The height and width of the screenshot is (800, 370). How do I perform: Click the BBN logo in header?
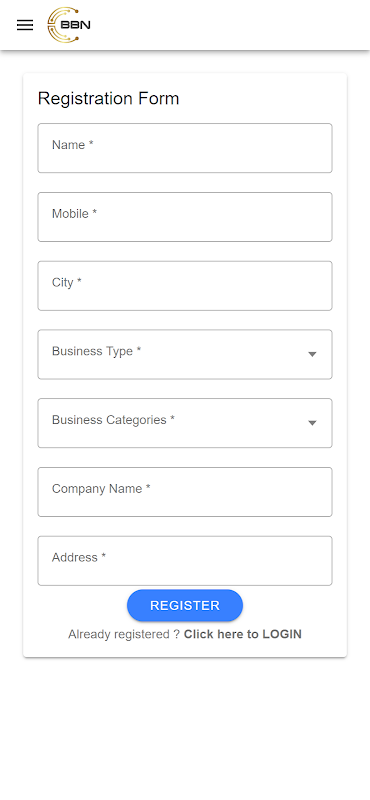pos(69,24)
